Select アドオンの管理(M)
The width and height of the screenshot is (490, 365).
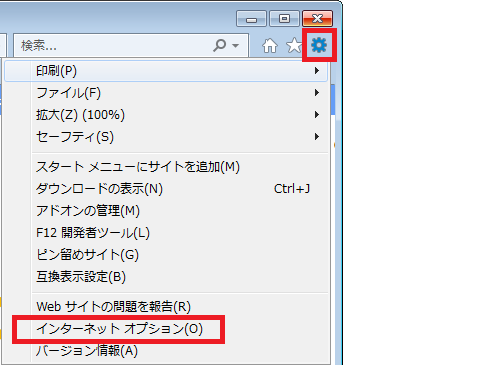point(166,211)
